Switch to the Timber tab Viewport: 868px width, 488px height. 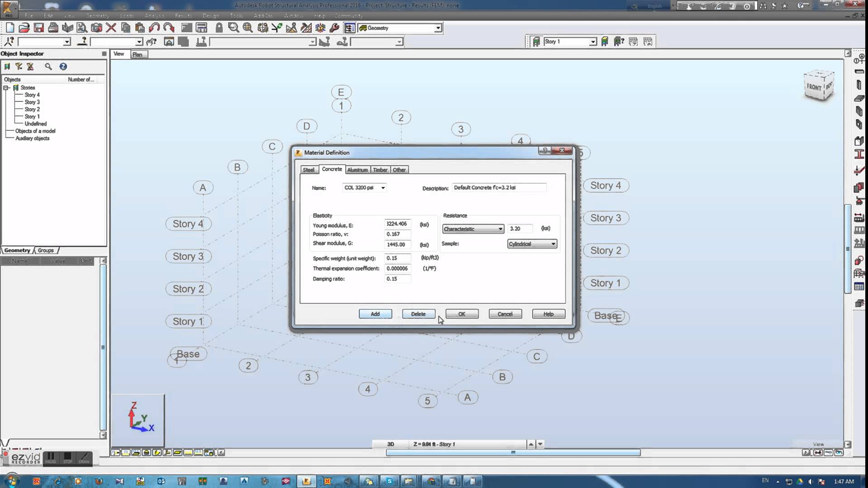click(380, 170)
